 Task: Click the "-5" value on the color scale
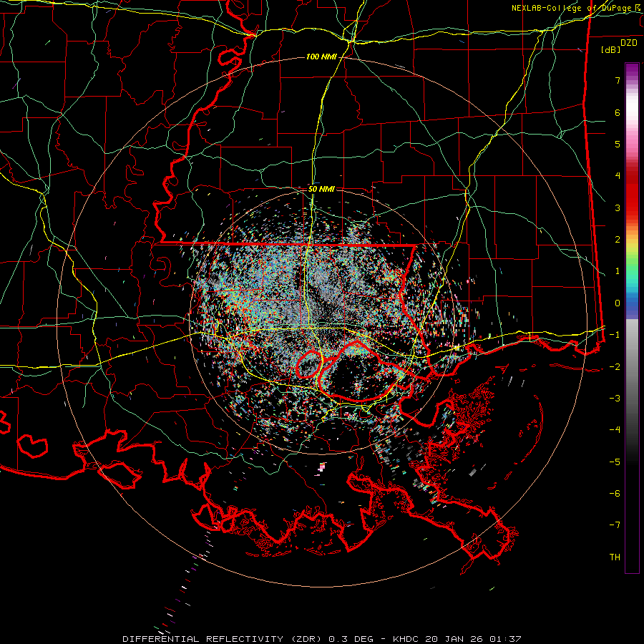[615, 462]
